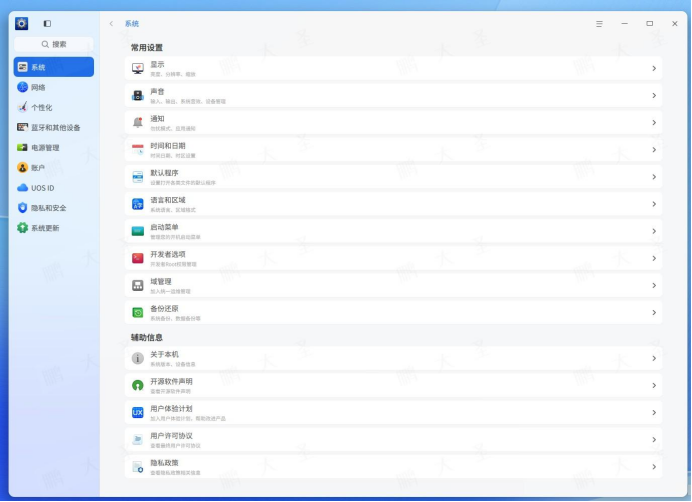
Task: Click the Sound (声音) speaker icon
Action: [138, 95]
